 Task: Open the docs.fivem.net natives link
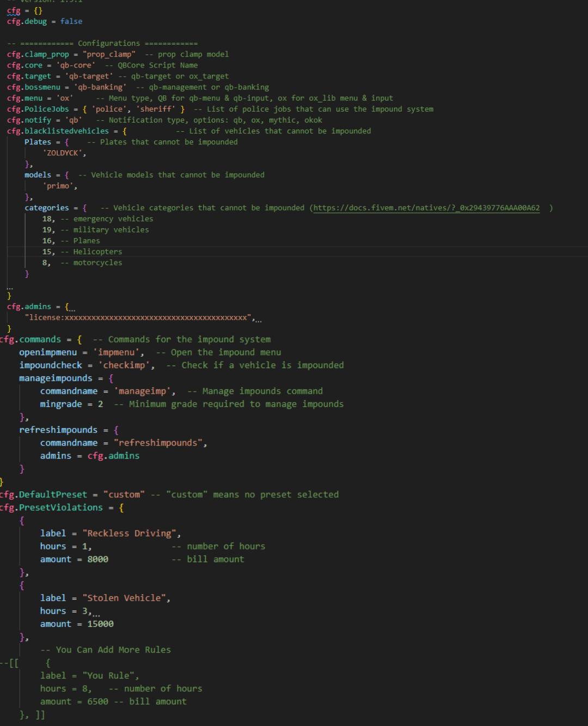point(427,208)
